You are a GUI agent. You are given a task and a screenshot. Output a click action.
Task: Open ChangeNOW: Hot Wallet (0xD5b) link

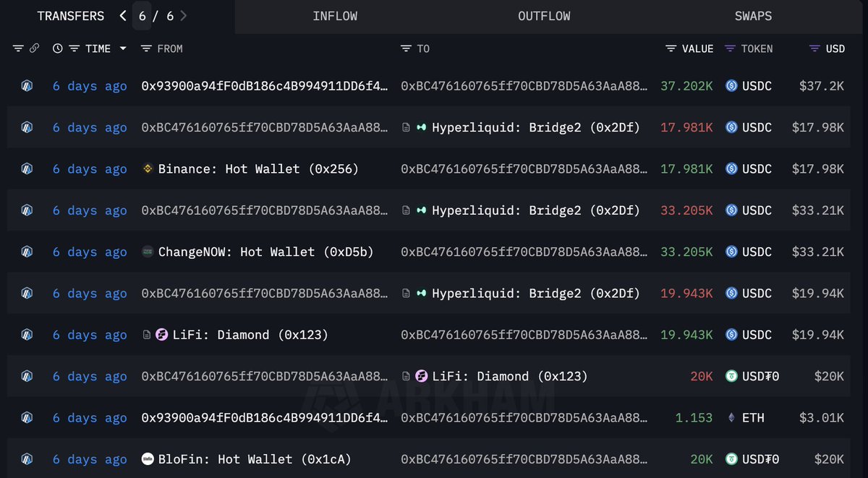[266, 252]
